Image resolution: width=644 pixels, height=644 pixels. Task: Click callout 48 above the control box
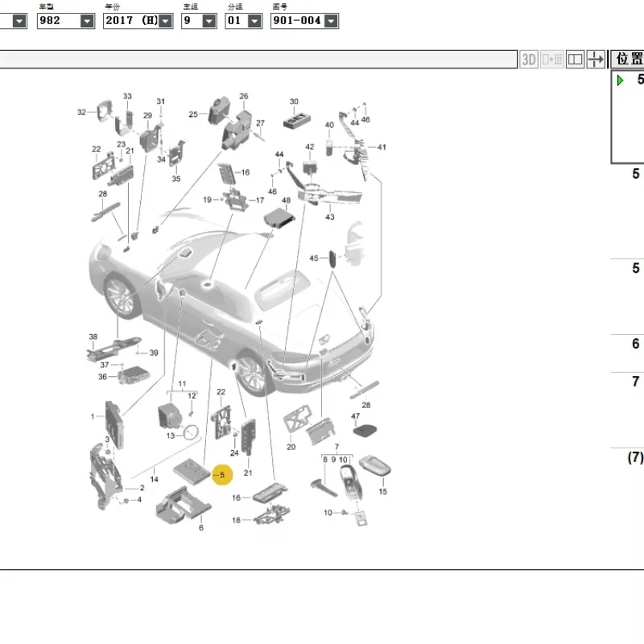(287, 200)
